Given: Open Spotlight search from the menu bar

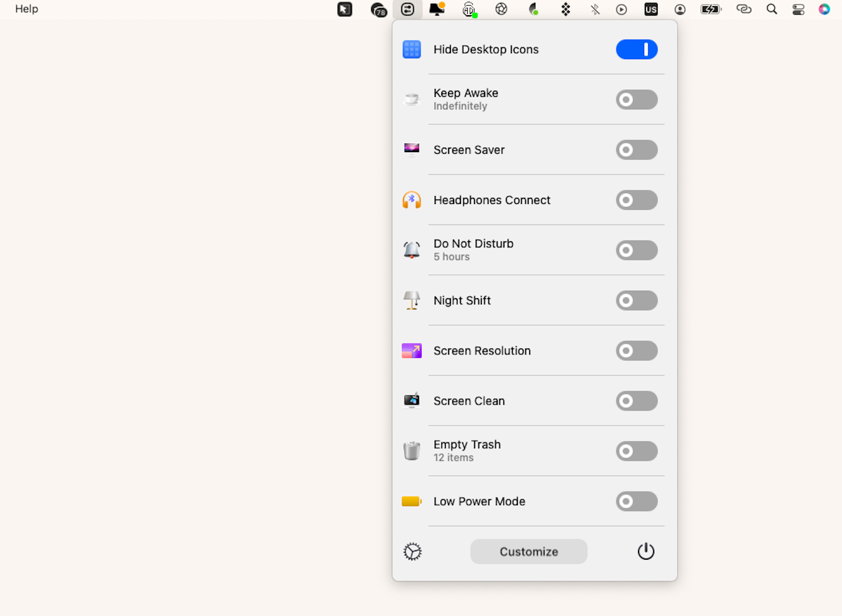Looking at the screenshot, I should [x=771, y=9].
